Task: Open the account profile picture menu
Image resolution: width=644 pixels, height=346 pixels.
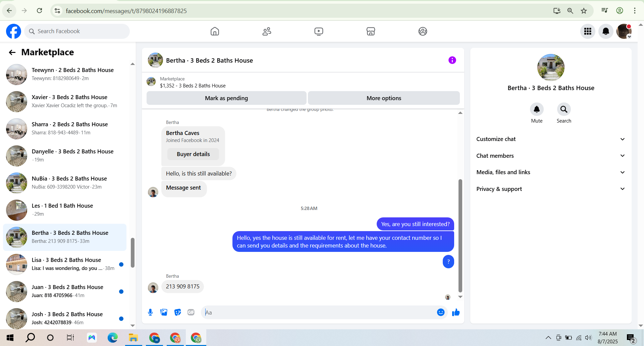Action: (624, 31)
